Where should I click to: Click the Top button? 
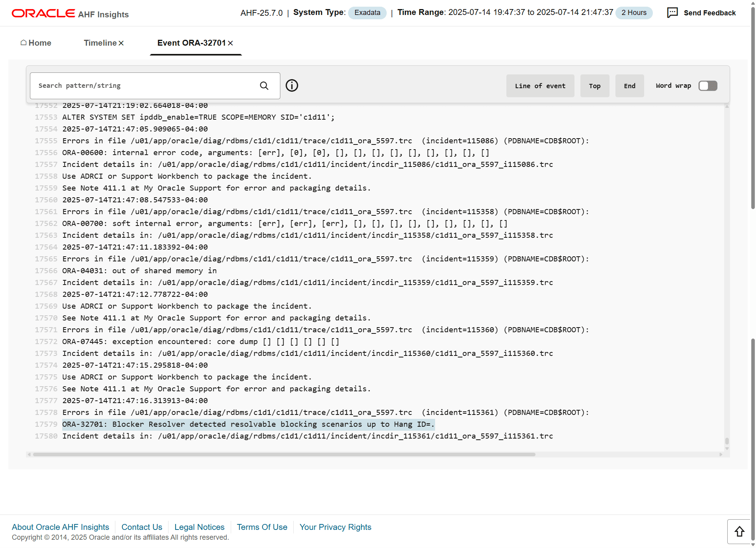[595, 86]
